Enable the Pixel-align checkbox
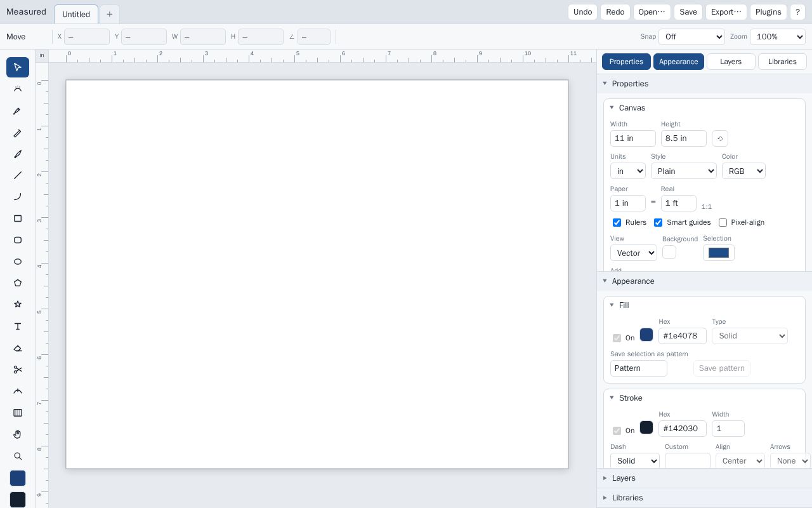 (723, 222)
